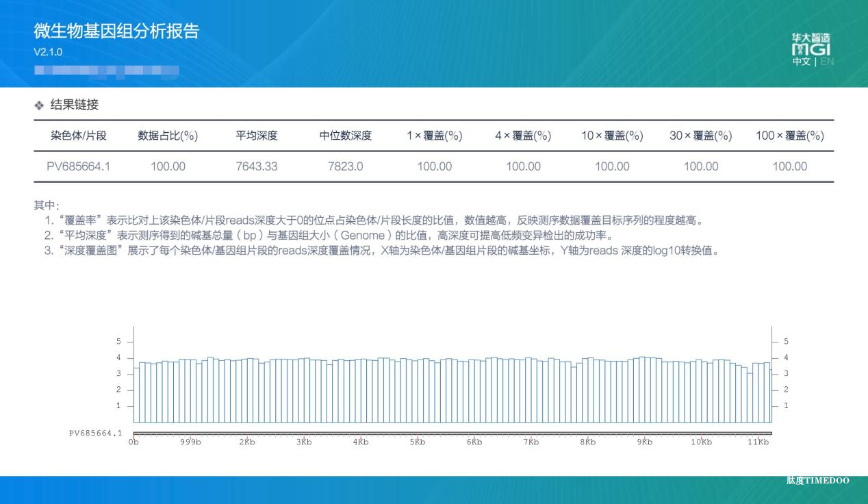
Task: Click the 8Kb tick on x-axis
Action: (x=587, y=442)
